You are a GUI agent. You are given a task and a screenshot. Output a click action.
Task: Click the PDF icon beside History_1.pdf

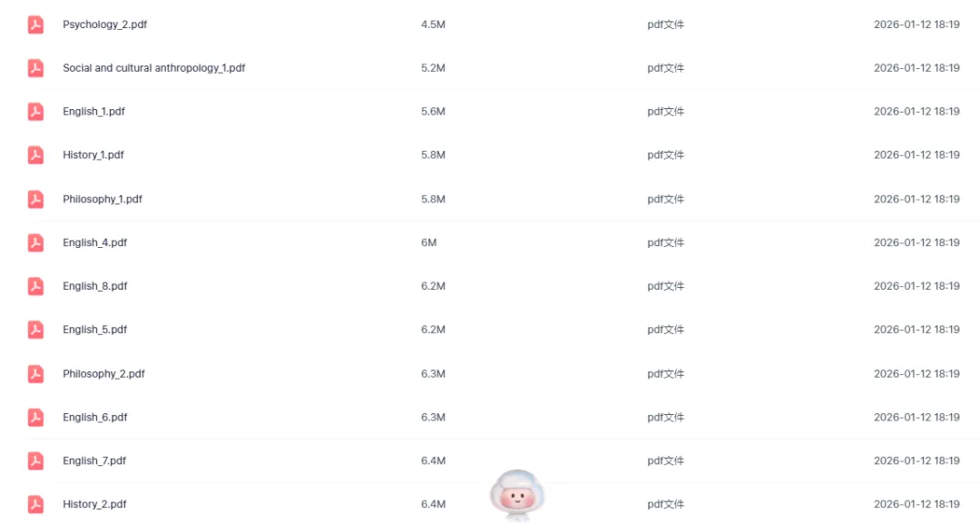[x=35, y=155]
